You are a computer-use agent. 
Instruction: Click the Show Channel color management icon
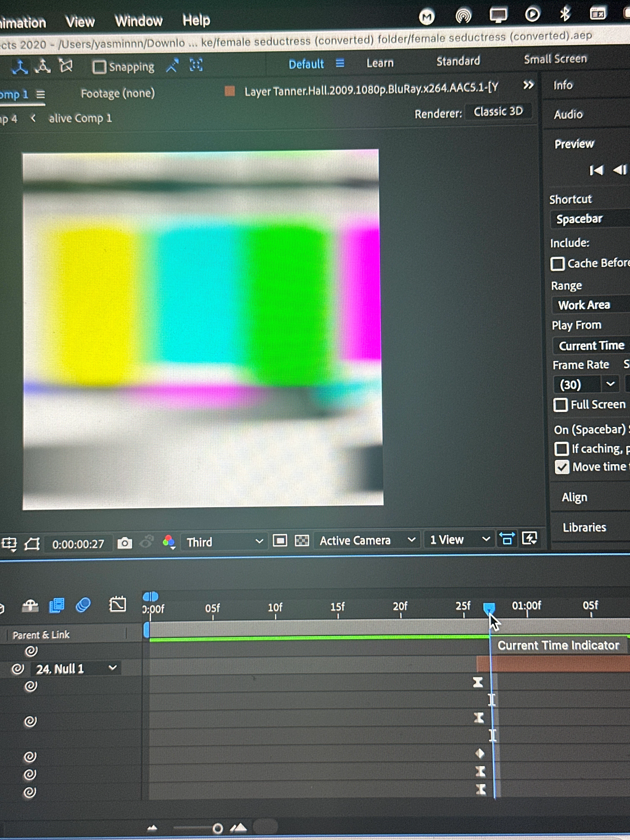169,542
